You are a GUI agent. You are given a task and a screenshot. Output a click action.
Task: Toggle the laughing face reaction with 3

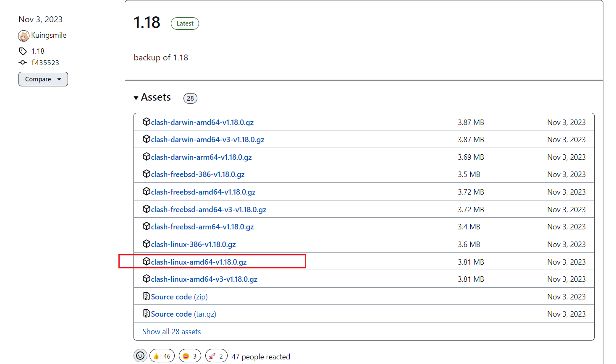(190, 356)
